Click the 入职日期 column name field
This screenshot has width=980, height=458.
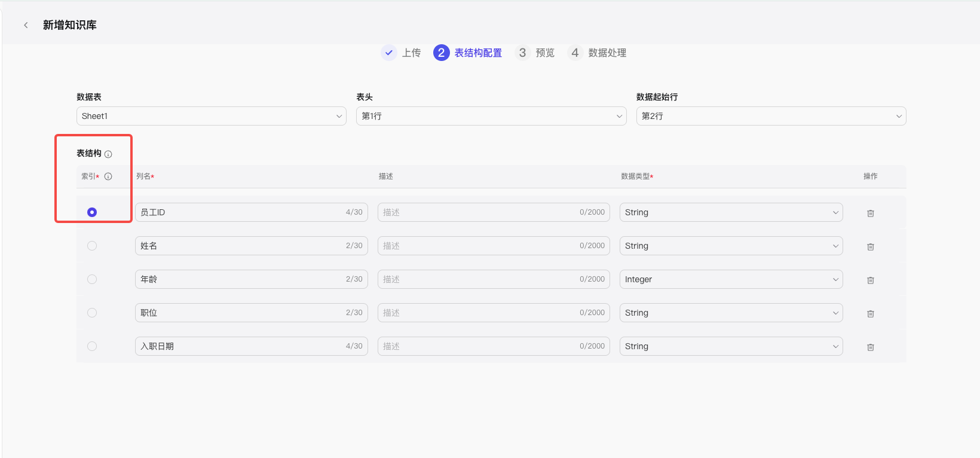pyautogui.click(x=252, y=346)
